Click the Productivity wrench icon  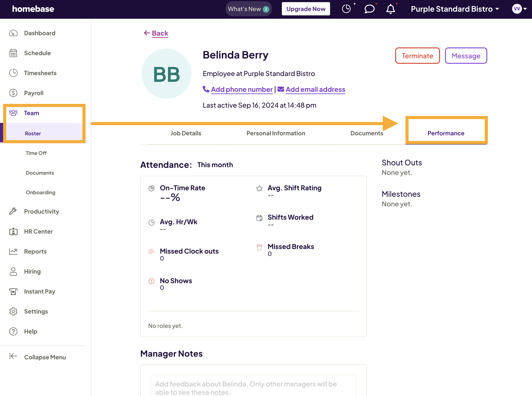(x=13, y=211)
